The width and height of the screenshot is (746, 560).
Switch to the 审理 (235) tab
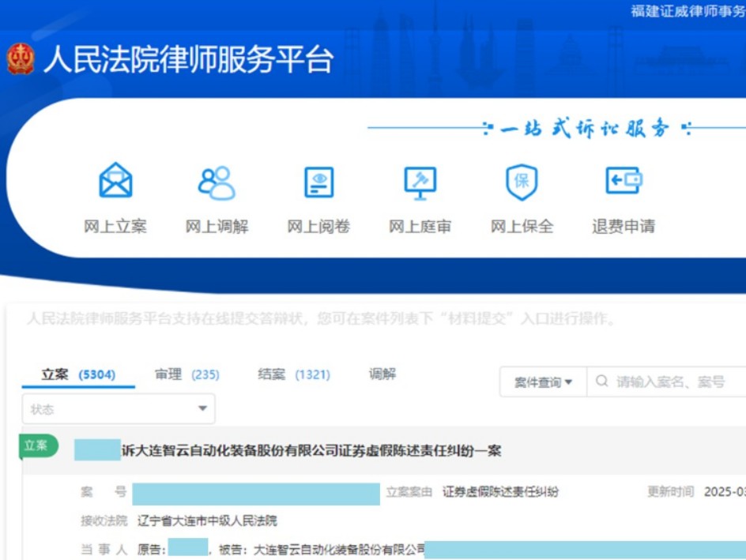(187, 374)
